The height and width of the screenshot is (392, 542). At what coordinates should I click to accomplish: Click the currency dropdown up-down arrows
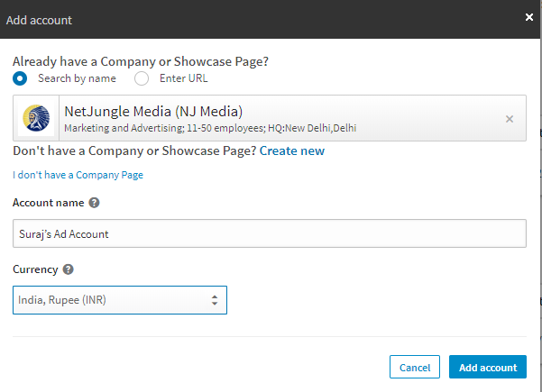point(215,300)
